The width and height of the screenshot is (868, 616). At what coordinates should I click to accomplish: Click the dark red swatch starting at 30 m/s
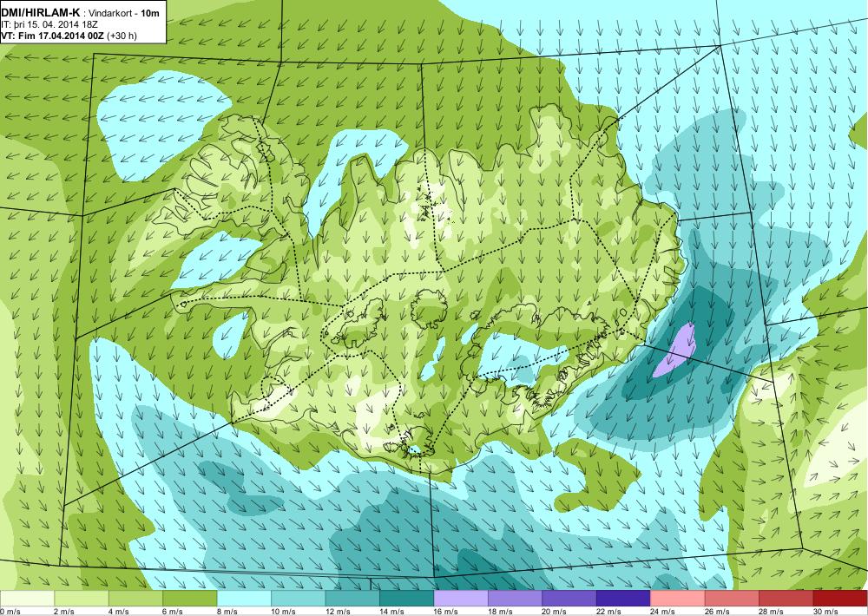[x=841, y=599]
